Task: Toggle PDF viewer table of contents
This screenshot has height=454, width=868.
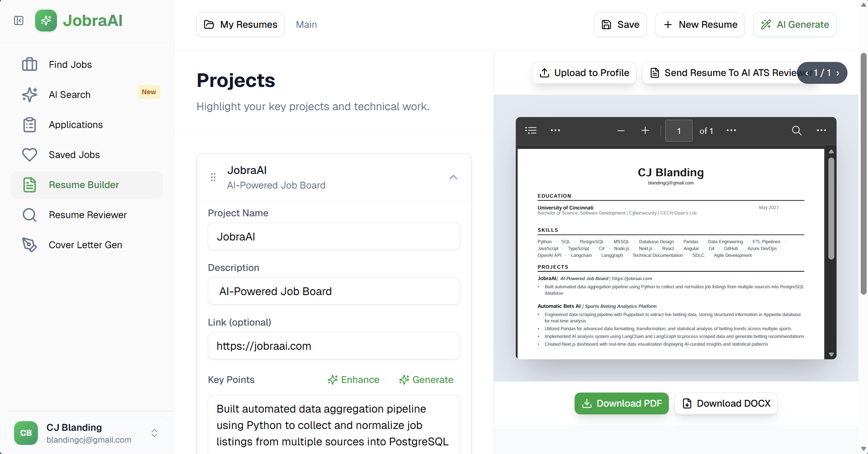Action: pyautogui.click(x=531, y=130)
